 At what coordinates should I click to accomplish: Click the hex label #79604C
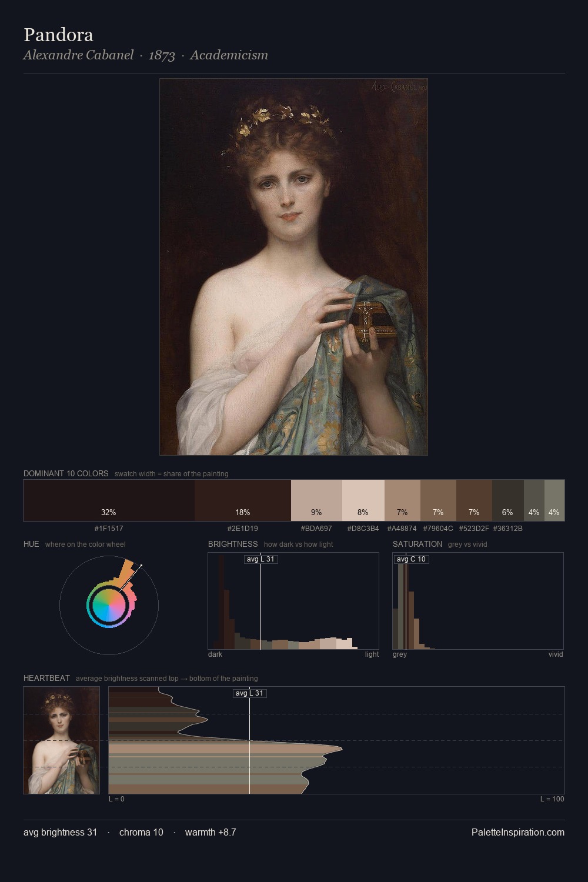click(x=438, y=529)
